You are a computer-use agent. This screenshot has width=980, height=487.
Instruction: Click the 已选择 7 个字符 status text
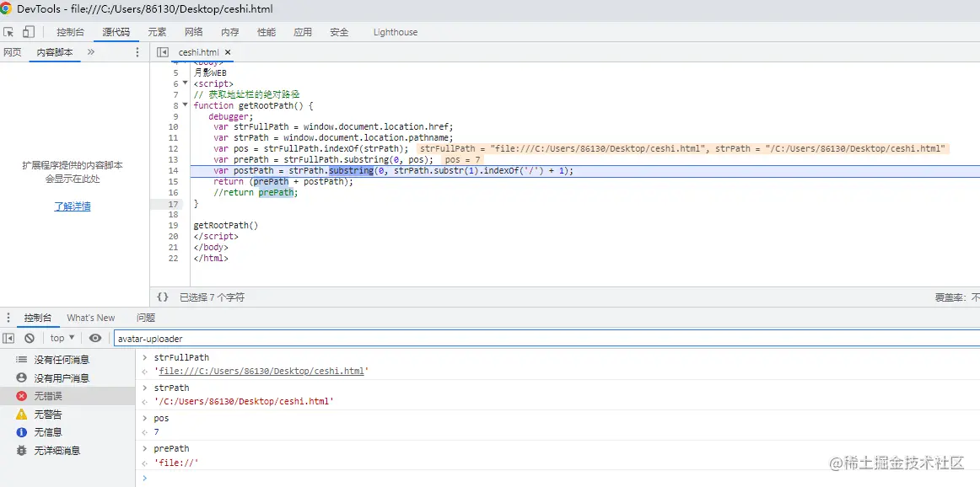coord(212,297)
